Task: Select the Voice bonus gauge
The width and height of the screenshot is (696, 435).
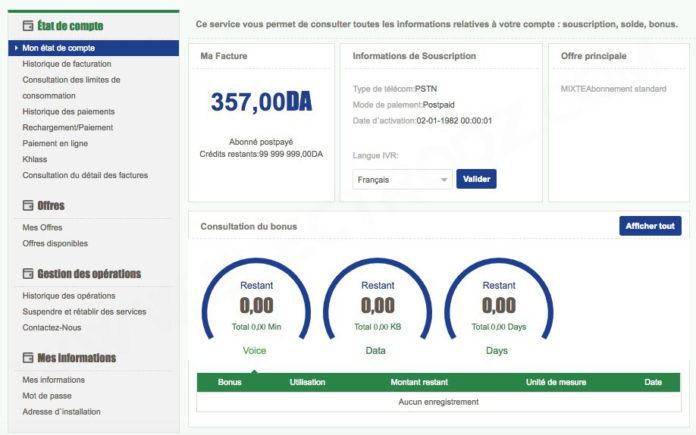Action: coord(256,306)
